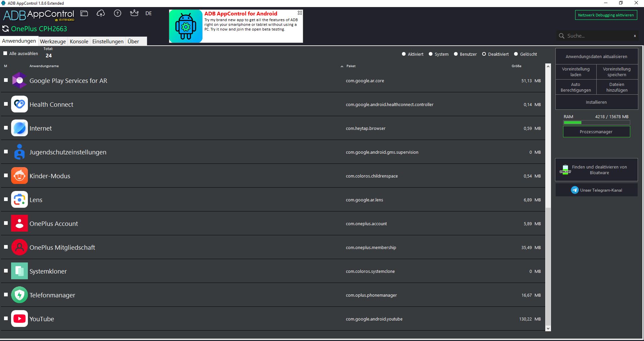Tick checkbox for Google Play Services for AR

tap(6, 80)
